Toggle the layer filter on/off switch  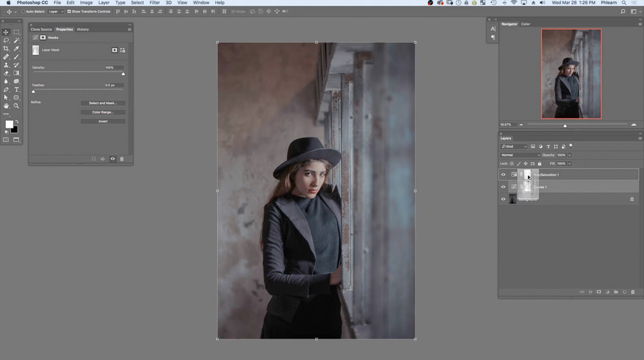click(571, 146)
